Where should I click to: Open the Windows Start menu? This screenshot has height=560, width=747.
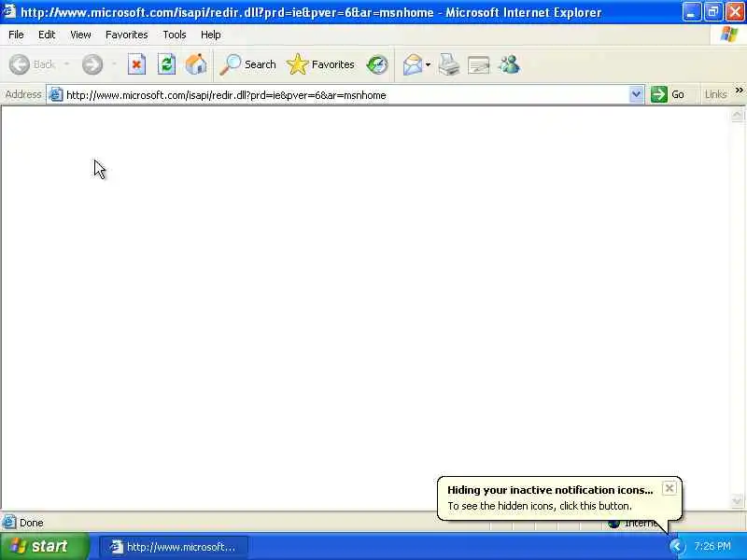click(44, 546)
